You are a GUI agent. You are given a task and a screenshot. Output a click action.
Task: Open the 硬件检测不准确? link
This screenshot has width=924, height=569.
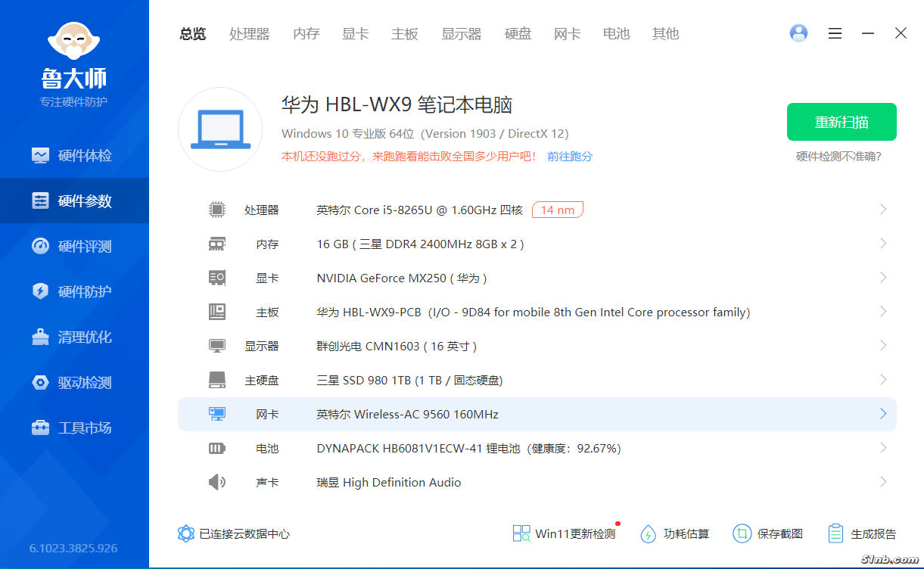tap(838, 157)
